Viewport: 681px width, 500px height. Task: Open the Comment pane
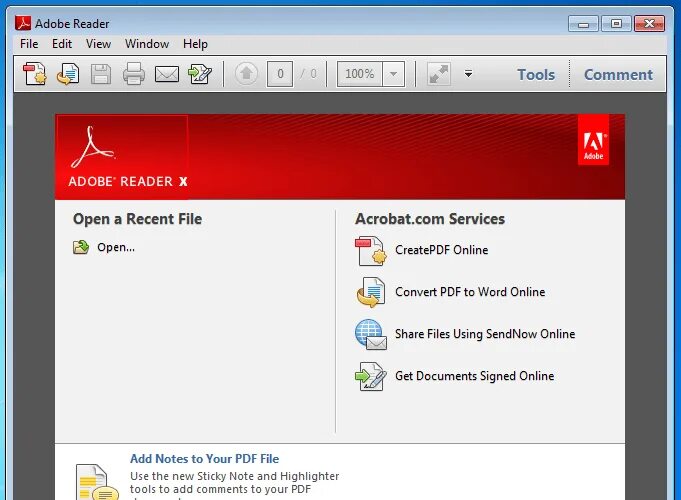point(618,75)
